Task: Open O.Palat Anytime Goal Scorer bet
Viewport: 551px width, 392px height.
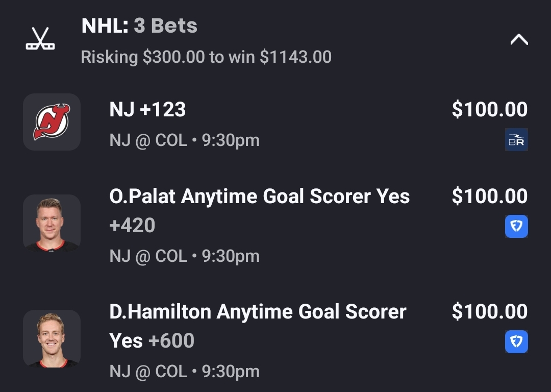Action: coord(259,197)
